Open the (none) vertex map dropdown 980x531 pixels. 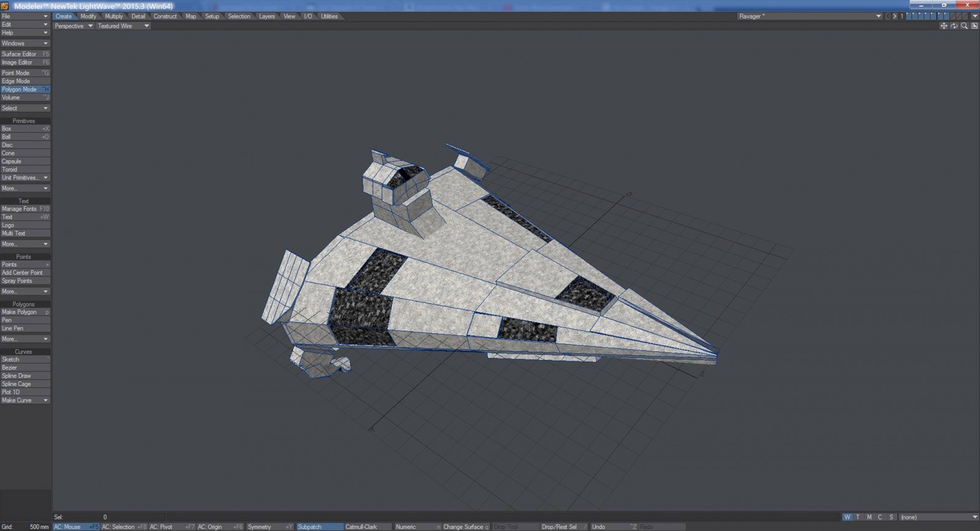pos(938,517)
